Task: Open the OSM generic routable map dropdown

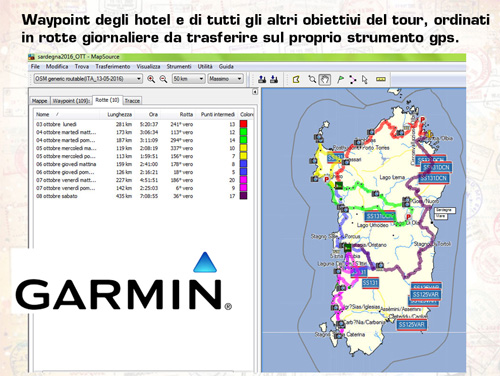Action: click(x=88, y=79)
